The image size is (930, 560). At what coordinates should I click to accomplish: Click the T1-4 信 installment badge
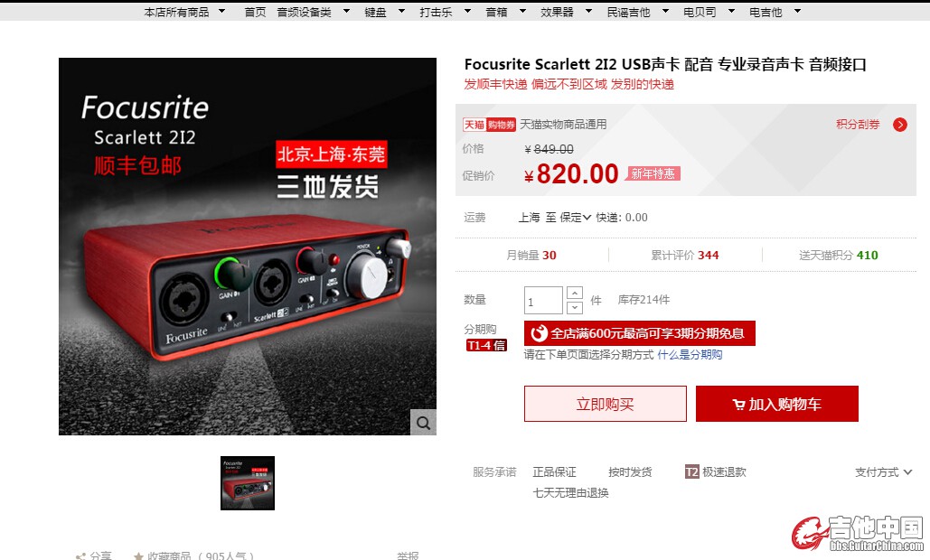pyautogui.click(x=486, y=345)
